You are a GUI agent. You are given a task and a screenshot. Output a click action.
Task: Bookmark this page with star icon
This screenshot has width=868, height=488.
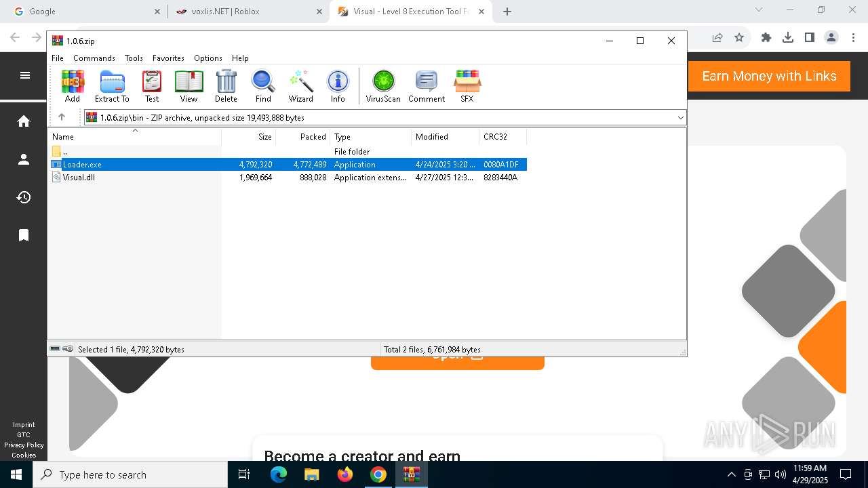click(739, 38)
